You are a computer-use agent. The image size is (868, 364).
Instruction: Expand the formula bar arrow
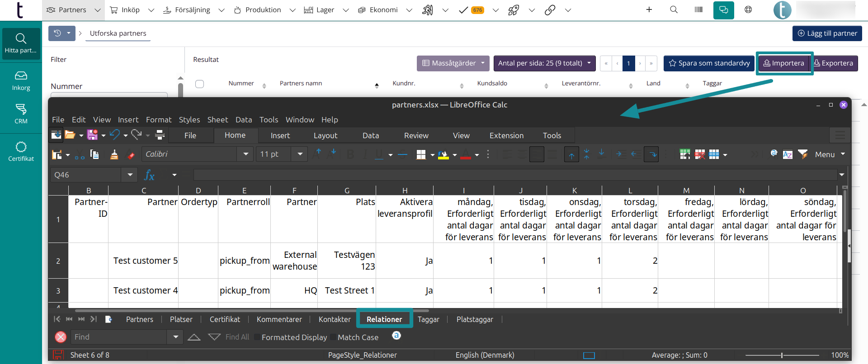[x=842, y=175]
